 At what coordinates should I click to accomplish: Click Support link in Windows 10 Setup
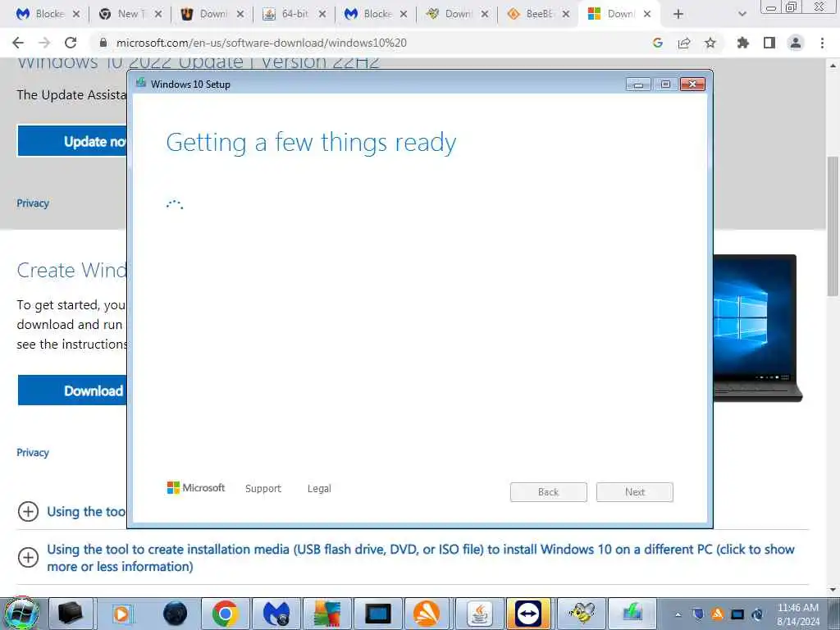pos(263,489)
